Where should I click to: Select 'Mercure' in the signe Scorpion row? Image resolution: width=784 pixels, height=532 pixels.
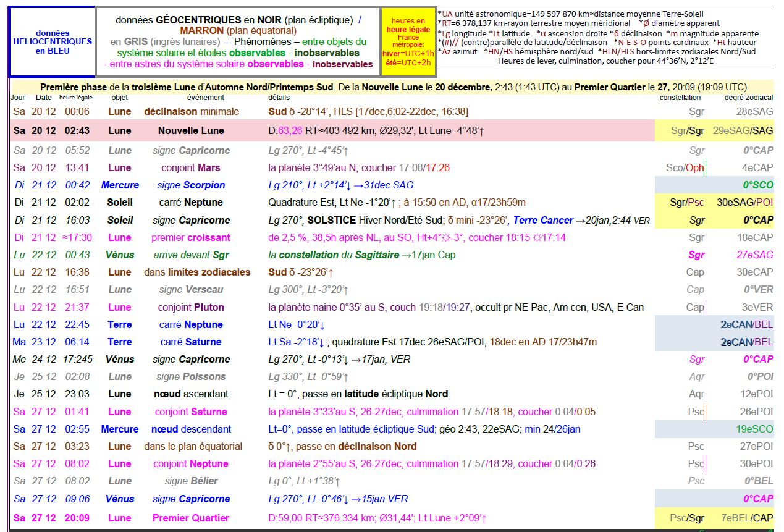pyautogui.click(x=120, y=185)
